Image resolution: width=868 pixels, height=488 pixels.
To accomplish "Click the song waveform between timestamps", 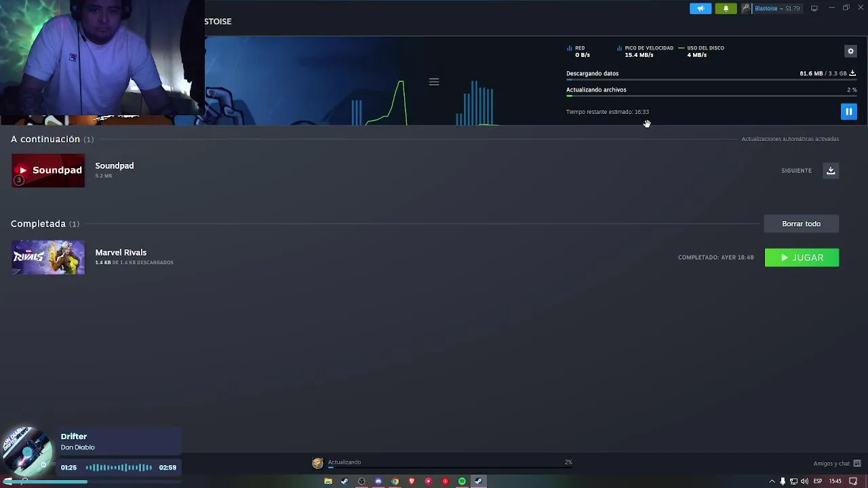I will 119,467.
